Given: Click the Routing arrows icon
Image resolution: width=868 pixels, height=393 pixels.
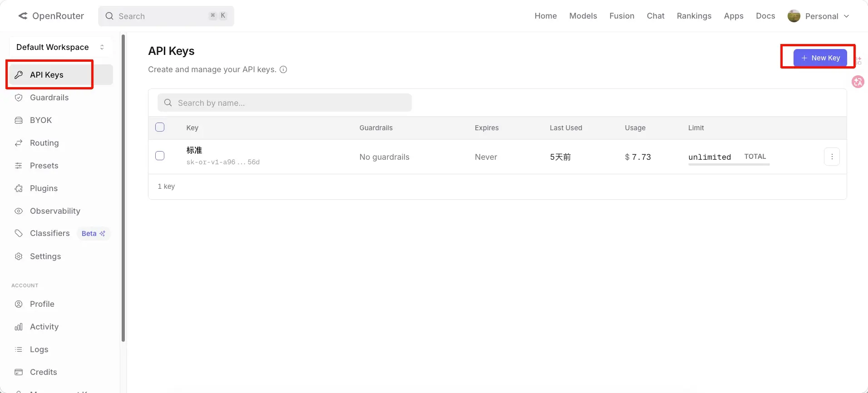Looking at the screenshot, I should click(19, 143).
